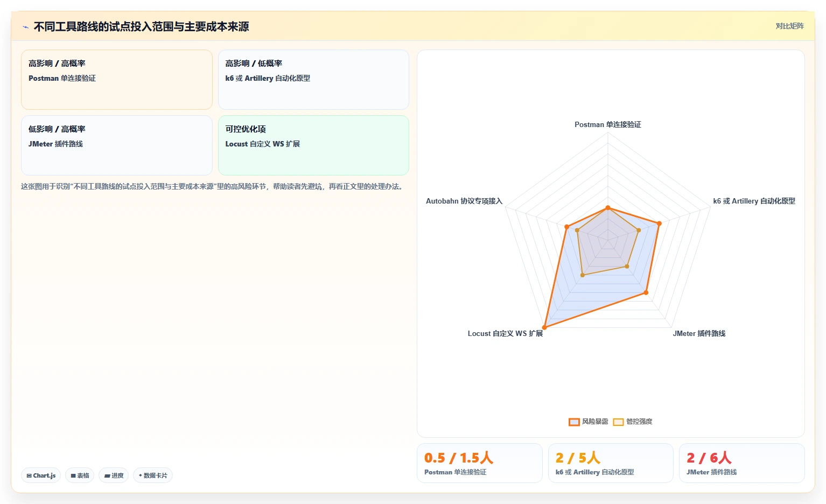This screenshot has height=504, width=826.
Task: Click the k6 或 Artillery 自动化原型 radar axis label
Action: pyautogui.click(x=754, y=201)
